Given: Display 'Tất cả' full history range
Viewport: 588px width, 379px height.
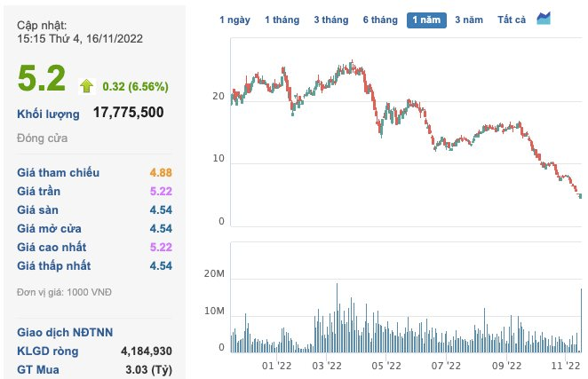Looking at the screenshot, I should (x=512, y=20).
